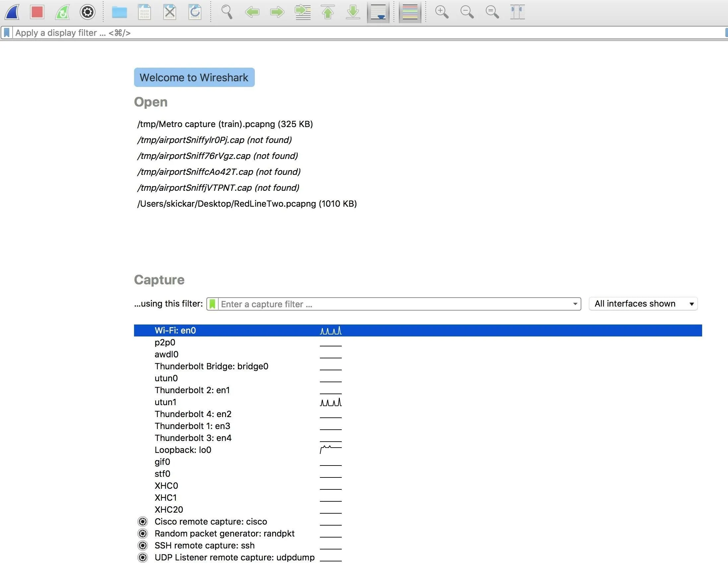
Task: Expand capture filter history dropdown arrow
Action: [575, 304]
